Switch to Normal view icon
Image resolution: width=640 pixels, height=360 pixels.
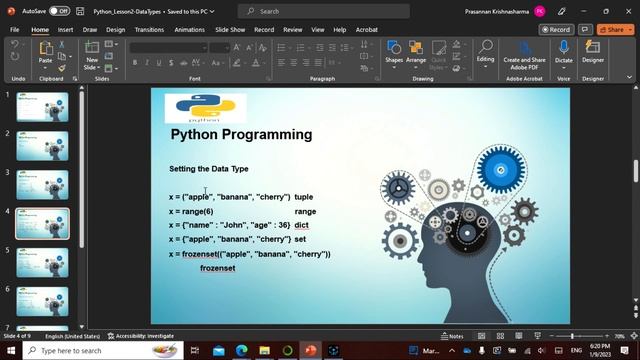[482, 336]
